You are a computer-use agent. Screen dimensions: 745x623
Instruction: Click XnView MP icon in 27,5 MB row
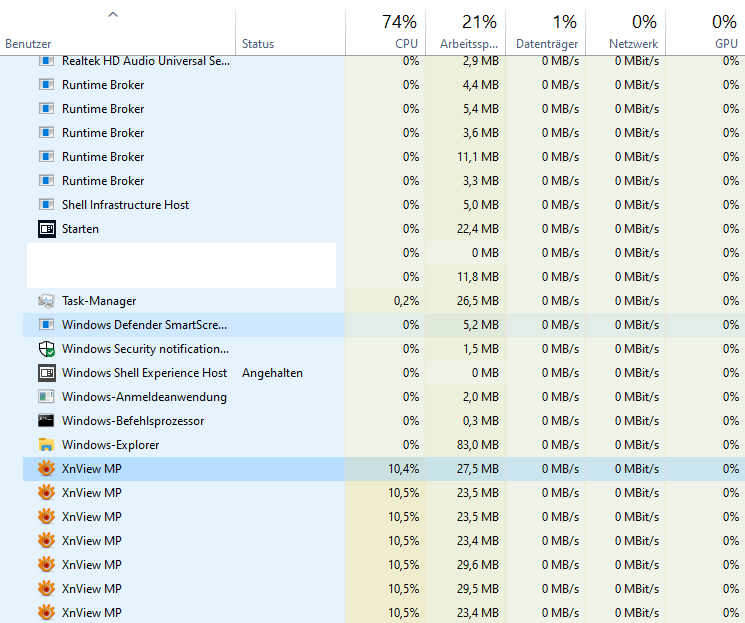[46, 469]
